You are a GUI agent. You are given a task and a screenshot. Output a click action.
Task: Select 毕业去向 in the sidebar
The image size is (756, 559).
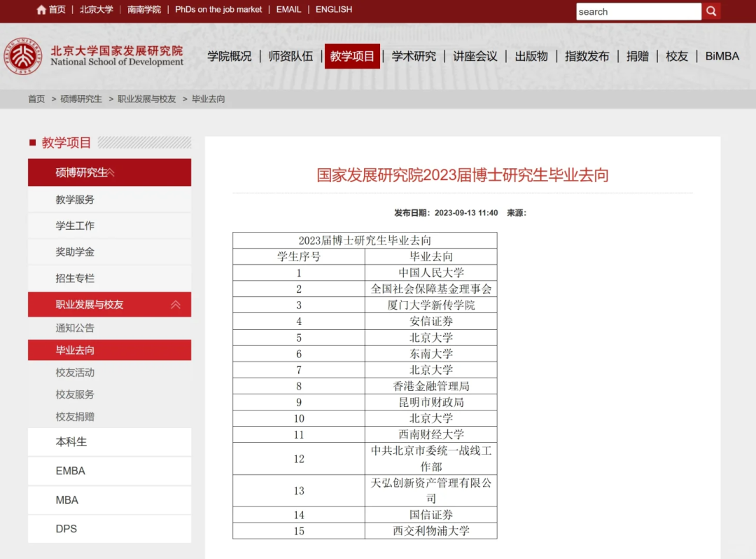pyautogui.click(x=109, y=350)
